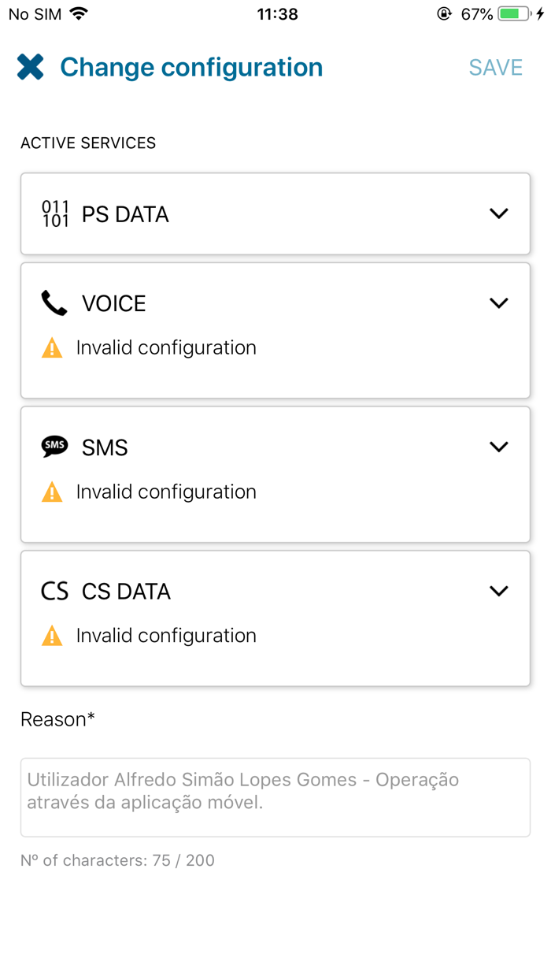Expand the SMS configuration section
The width and height of the screenshot is (551, 980).
498,446
